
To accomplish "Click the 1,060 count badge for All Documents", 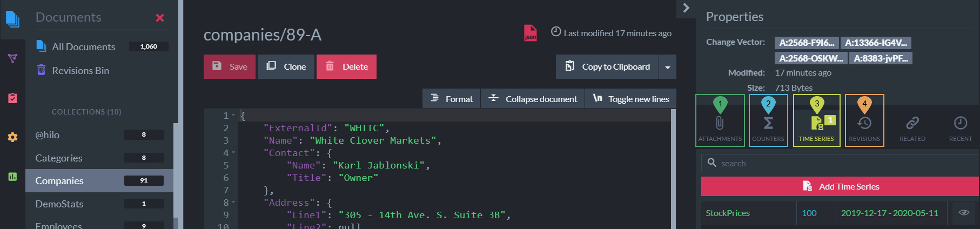I will coord(149,46).
